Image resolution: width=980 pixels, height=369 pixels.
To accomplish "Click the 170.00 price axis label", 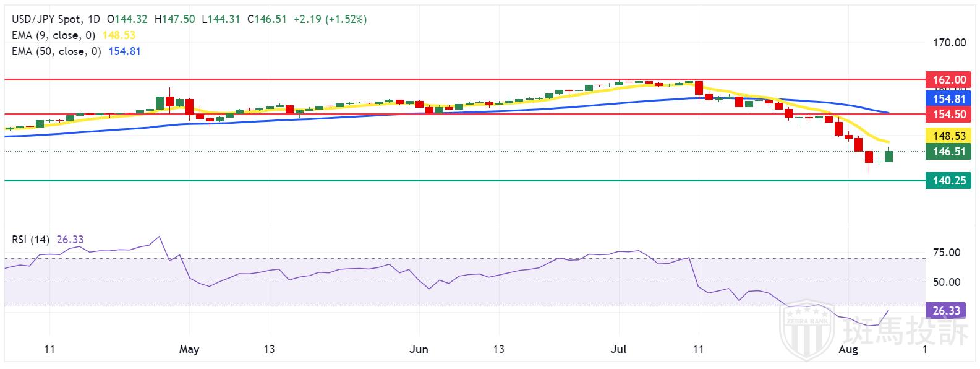I will (x=949, y=43).
